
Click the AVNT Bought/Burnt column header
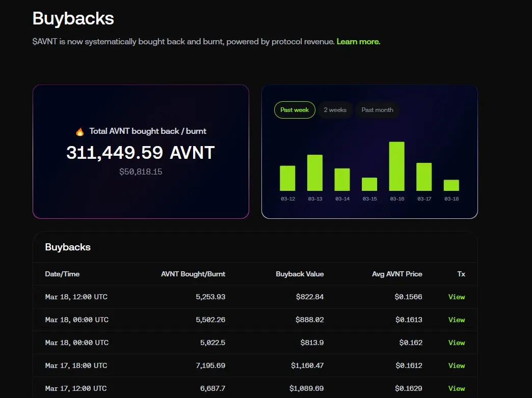[193, 274]
